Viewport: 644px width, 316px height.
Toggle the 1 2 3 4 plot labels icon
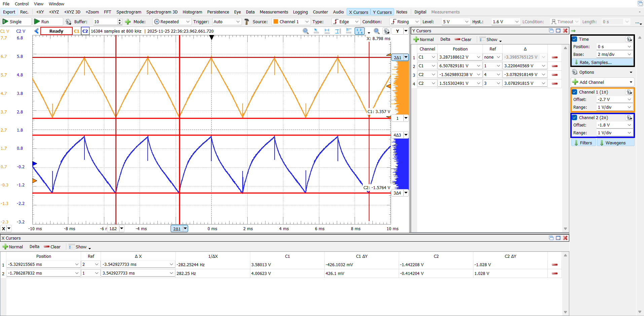(359, 31)
